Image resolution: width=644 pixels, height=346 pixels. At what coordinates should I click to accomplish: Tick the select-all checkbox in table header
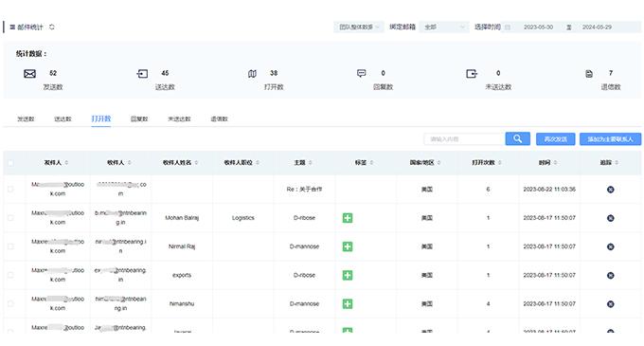[10, 163]
